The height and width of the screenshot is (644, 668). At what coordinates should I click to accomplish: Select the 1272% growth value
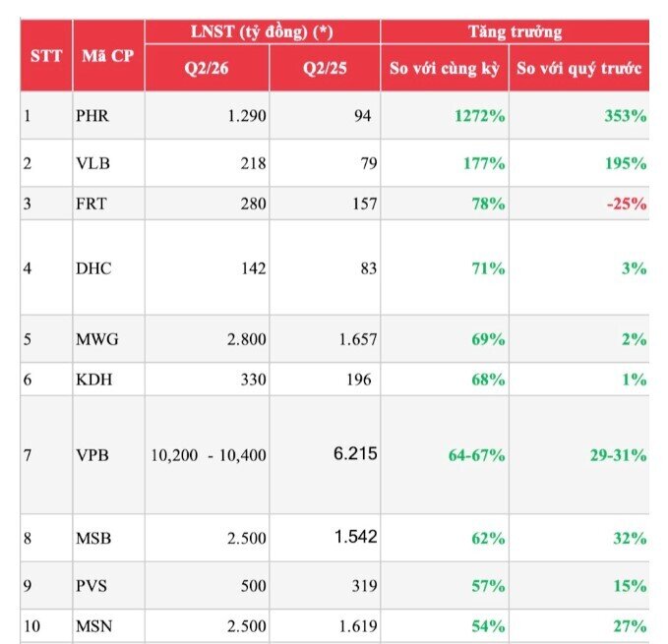coord(480,116)
